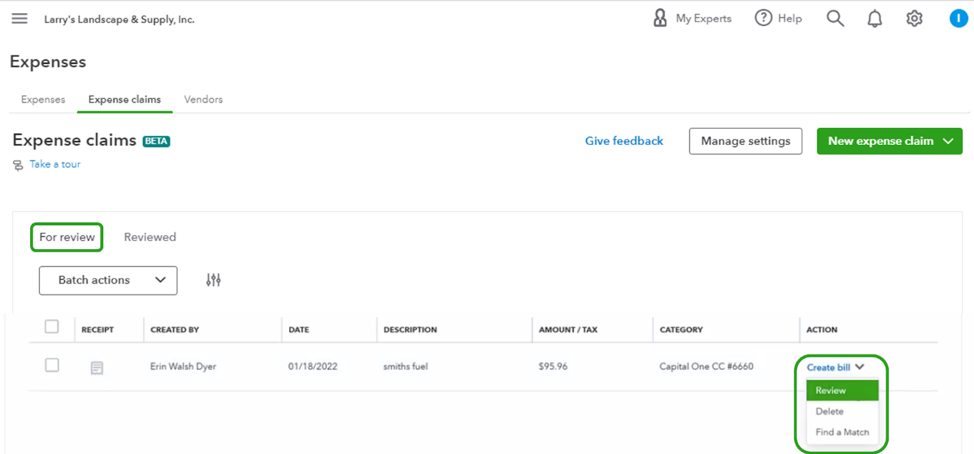Click the search magnifier icon

tap(835, 19)
